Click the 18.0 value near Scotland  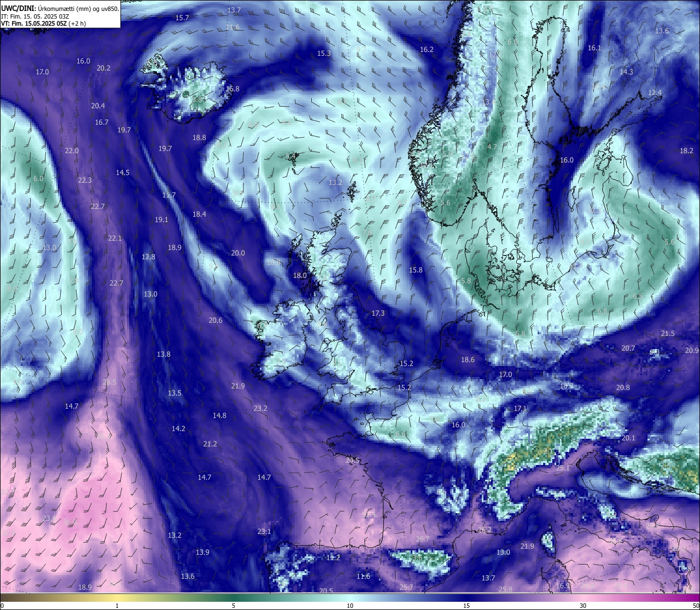(300, 276)
